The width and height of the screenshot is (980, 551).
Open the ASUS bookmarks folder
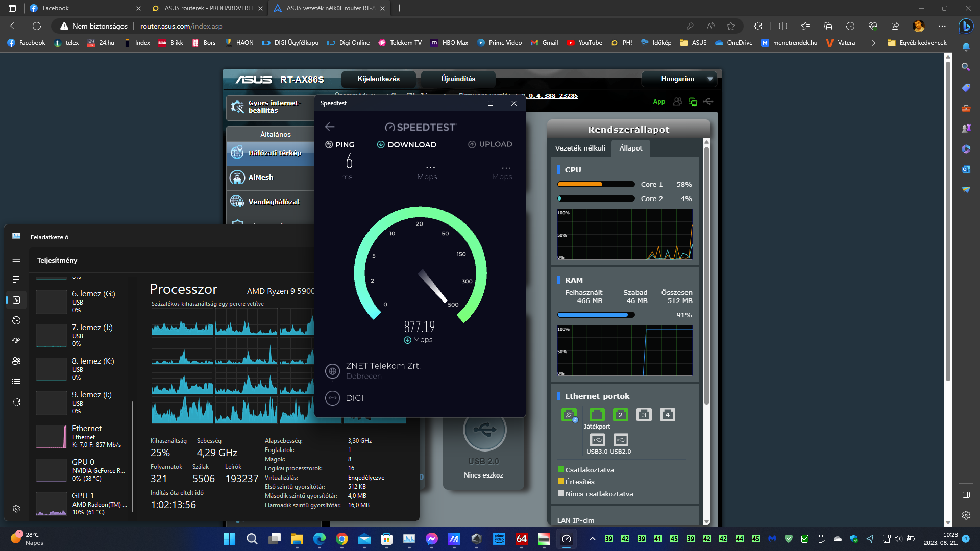(x=693, y=43)
